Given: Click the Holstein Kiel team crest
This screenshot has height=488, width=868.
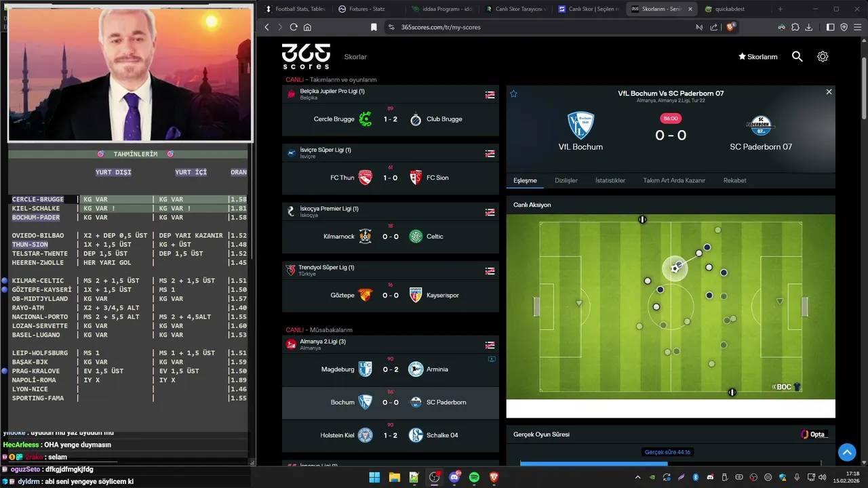Looking at the screenshot, I should 366,435.
